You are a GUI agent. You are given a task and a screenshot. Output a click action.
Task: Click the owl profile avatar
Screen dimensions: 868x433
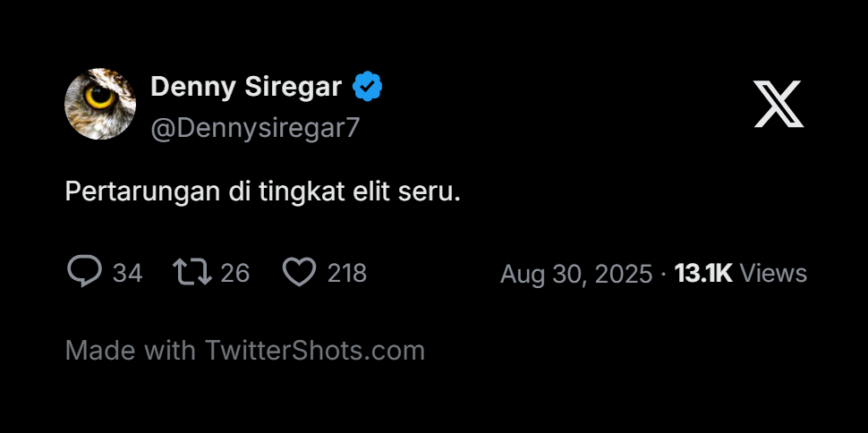coord(100,105)
